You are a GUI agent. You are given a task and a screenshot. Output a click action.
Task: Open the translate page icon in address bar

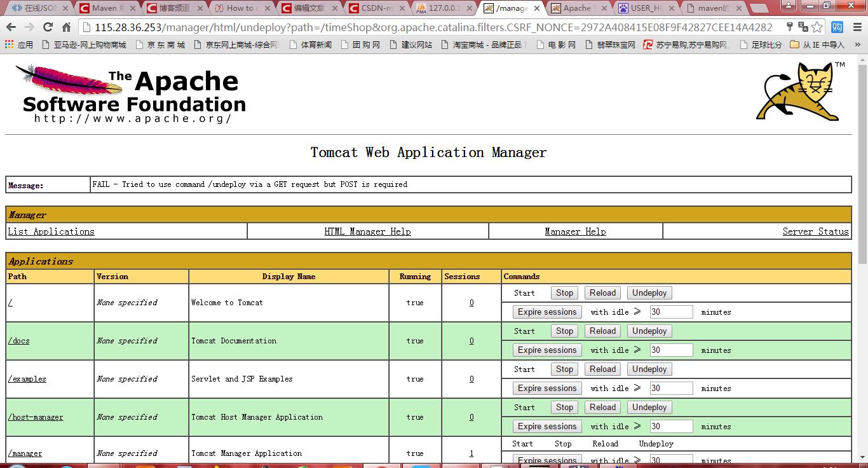click(x=803, y=27)
